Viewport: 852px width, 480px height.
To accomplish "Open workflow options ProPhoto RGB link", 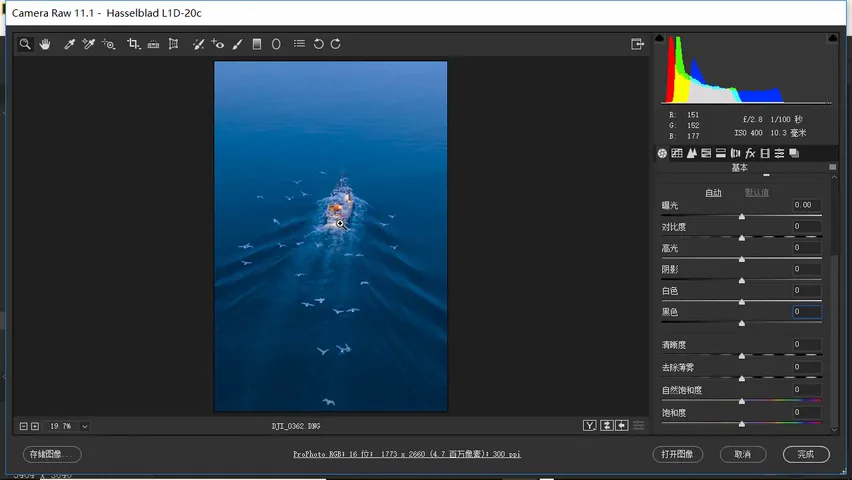I will pos(407,454).
